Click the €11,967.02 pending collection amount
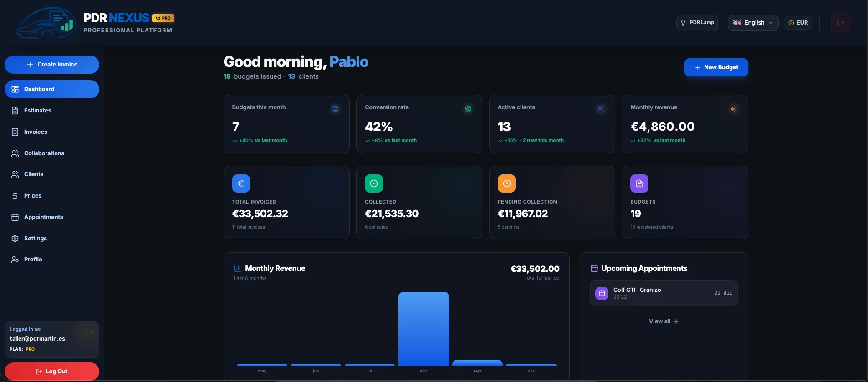The height and width of the screenshot is (382, 868). point(523,214)
